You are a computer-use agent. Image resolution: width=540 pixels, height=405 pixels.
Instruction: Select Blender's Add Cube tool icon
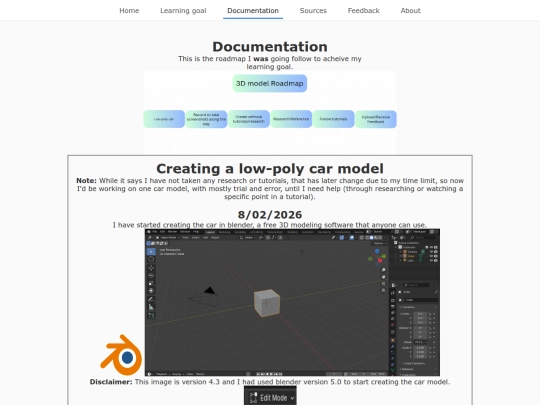click(x=151, y=315)
